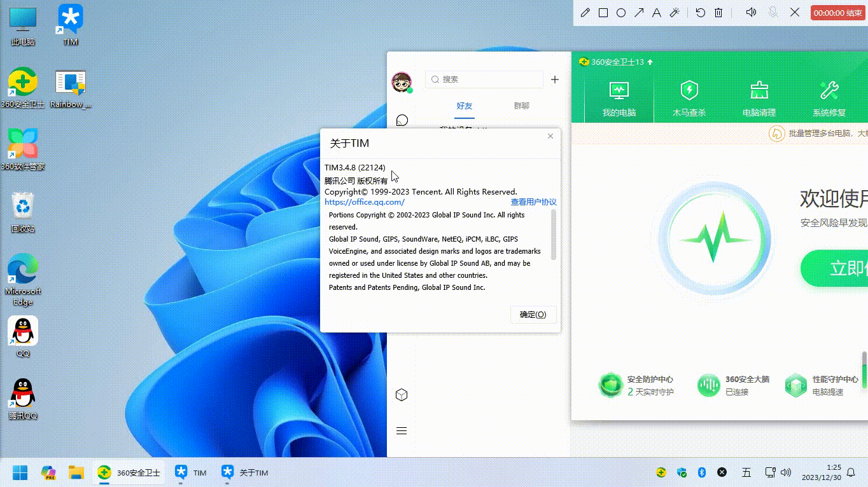The height and width of the screenshot is (487, 868).
Task: Open the TIM user avatar profile
Action: (x=402, y=82)
